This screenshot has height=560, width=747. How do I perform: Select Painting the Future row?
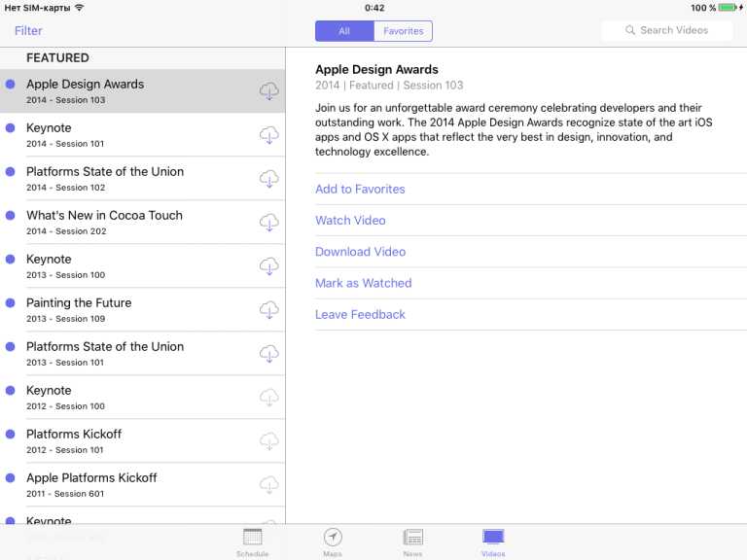point(142,310)
